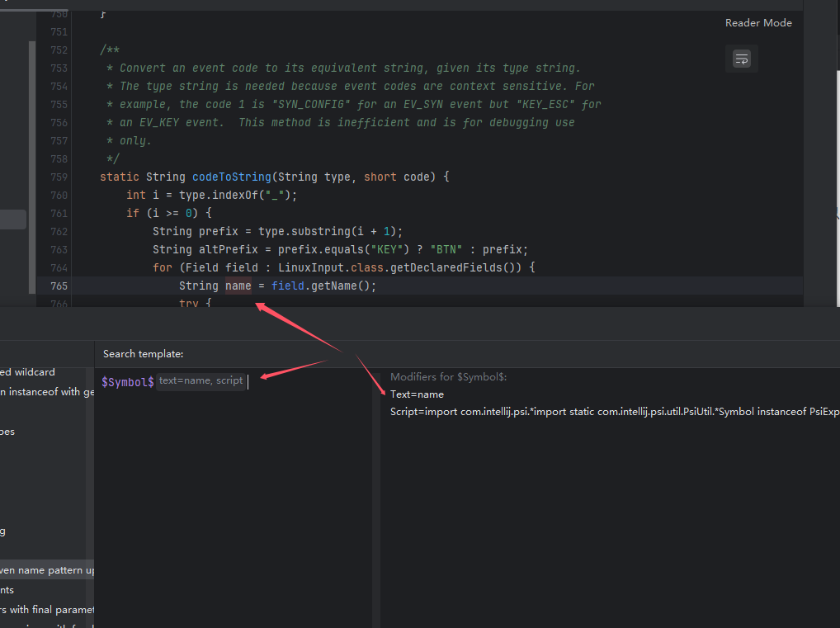Select template row 'ven name pattern up'

pos(47,570)
